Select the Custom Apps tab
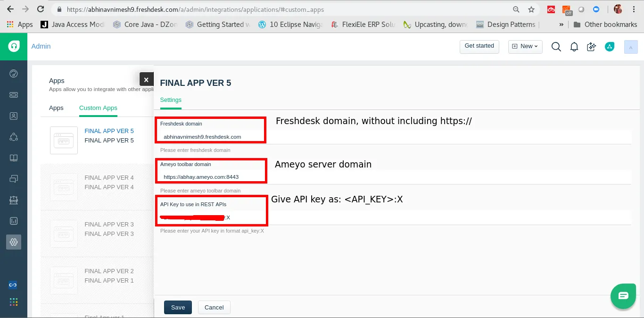This screenshot has width=644, height=318. click(x=98, y=108)
